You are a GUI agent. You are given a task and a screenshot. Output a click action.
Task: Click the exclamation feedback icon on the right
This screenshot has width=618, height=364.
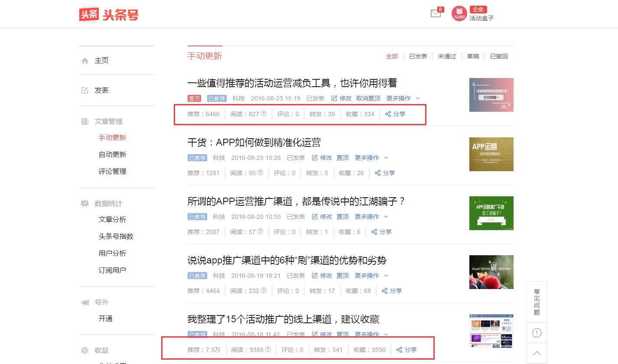point(537,333)
